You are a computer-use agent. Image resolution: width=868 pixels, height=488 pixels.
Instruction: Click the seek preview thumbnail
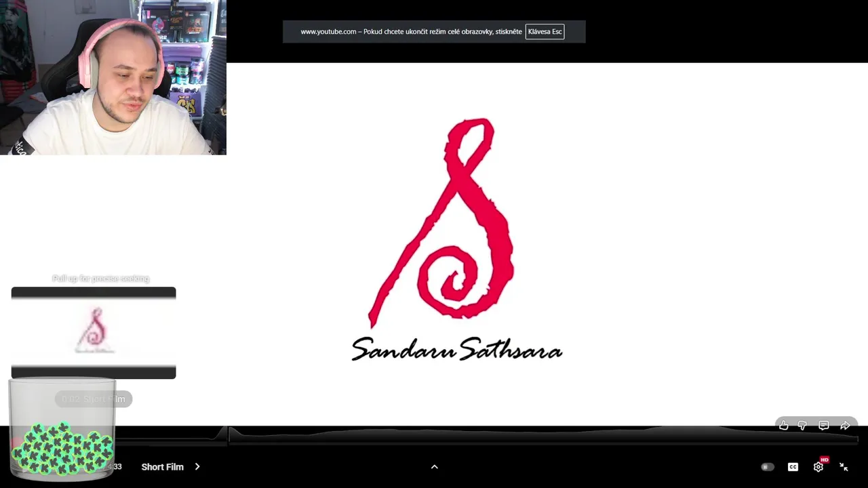pyautogui.click(x=94, y=333)
